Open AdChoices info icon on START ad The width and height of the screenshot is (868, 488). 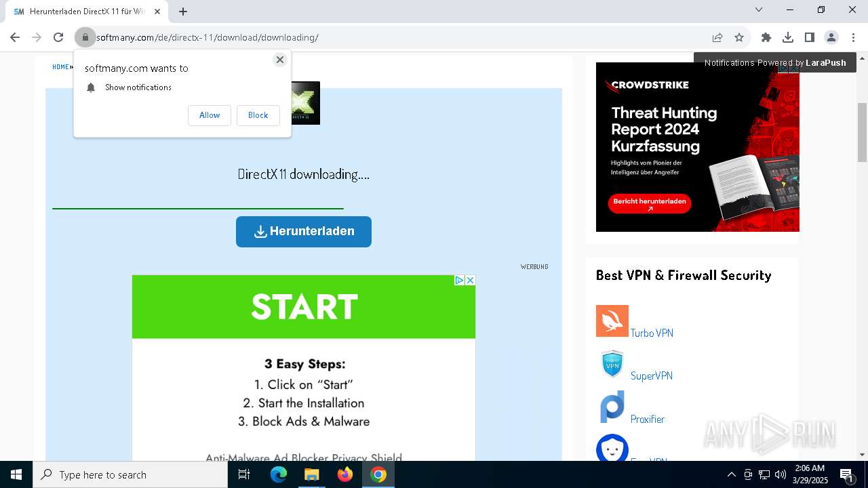(x=459, y=280)
